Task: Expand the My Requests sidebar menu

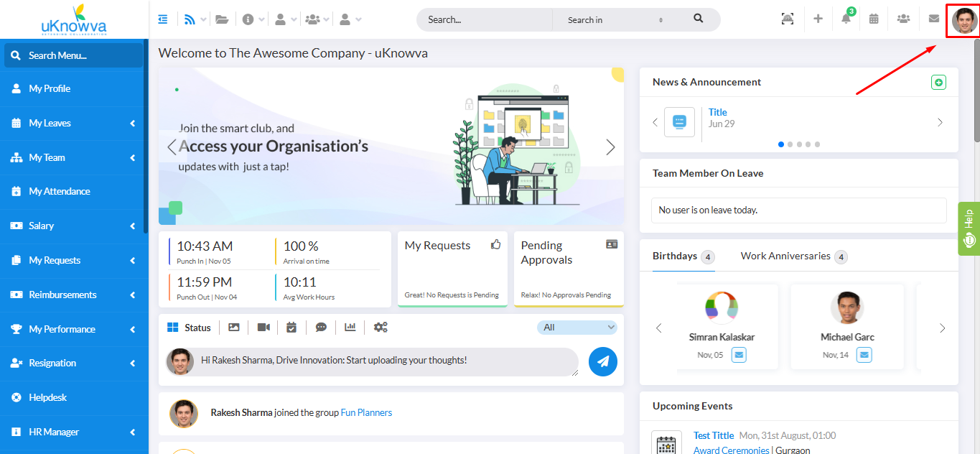Action: coord(74,260)
